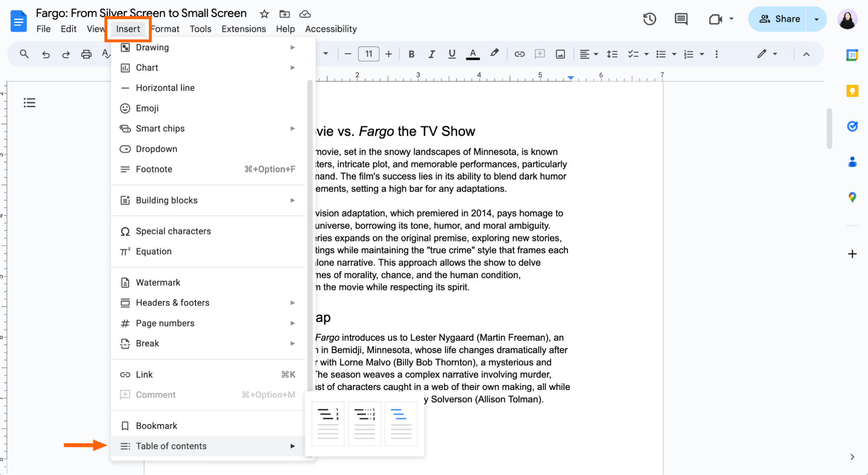Screen dimensions: 868x475
Task: Open the Share options dropdown arrow
Action: click(x=816, y=19)
